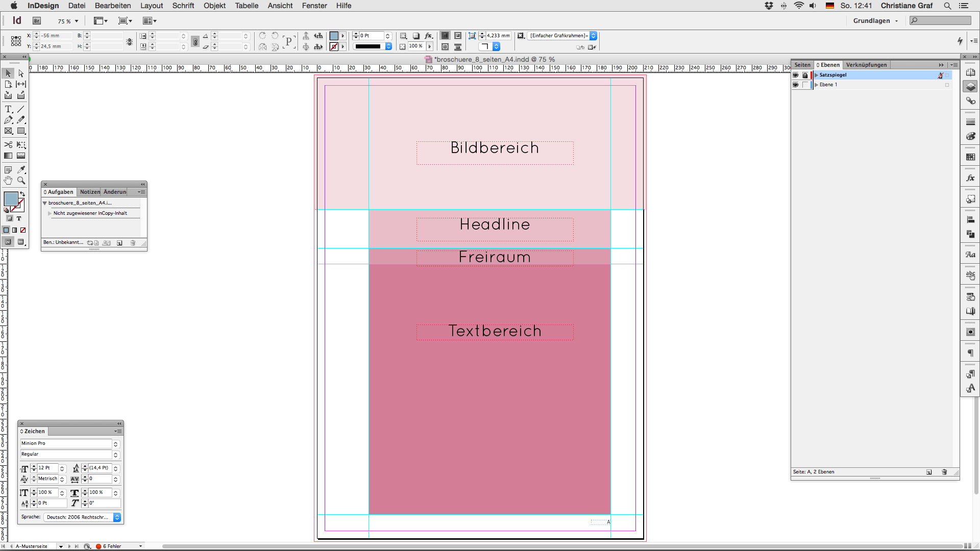Screen dimensions: 980x551
Task: Open the Fenster menu
Action: tap(314, 6)
